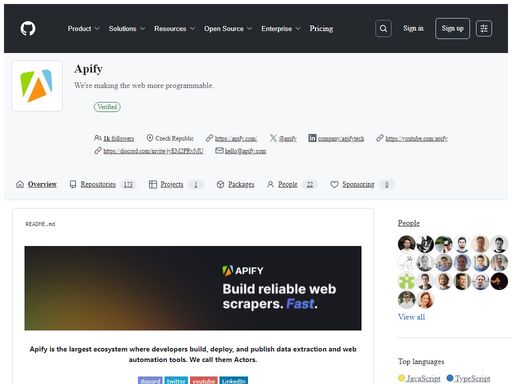Open the green pixel identicon member avatar
This screenshot has width=512, height=384.
(x=407, y=281)
